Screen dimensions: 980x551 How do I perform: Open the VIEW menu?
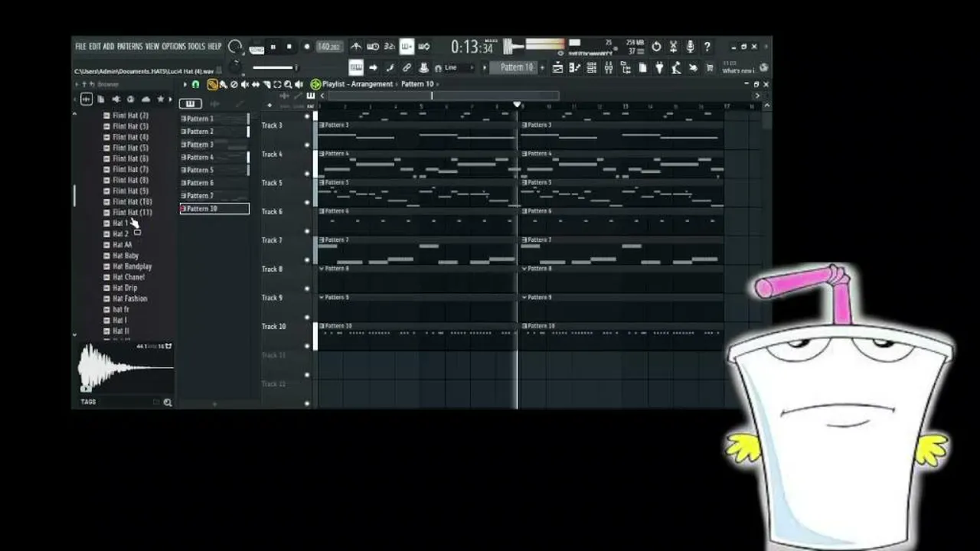click(152, 47)
